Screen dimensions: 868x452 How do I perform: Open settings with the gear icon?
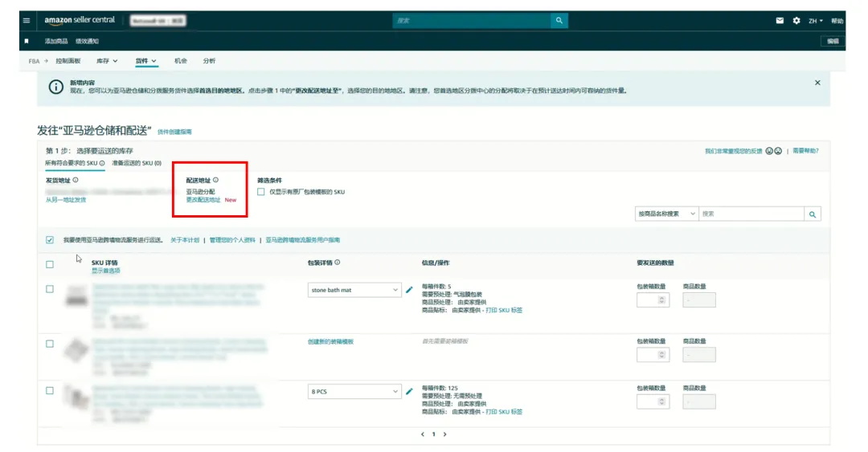(796, 21)
